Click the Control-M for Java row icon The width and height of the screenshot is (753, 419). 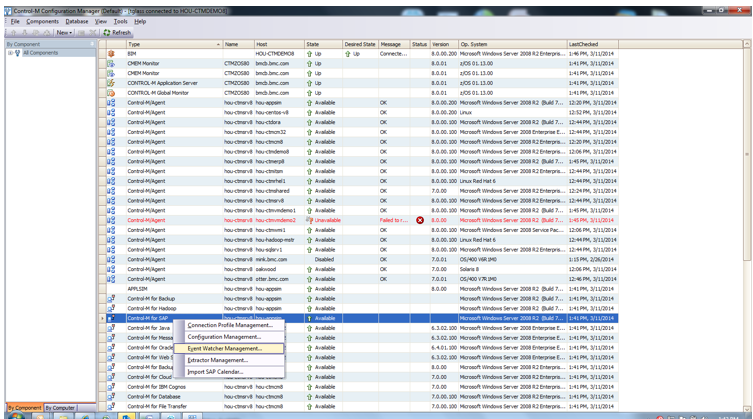pos(111,328)
